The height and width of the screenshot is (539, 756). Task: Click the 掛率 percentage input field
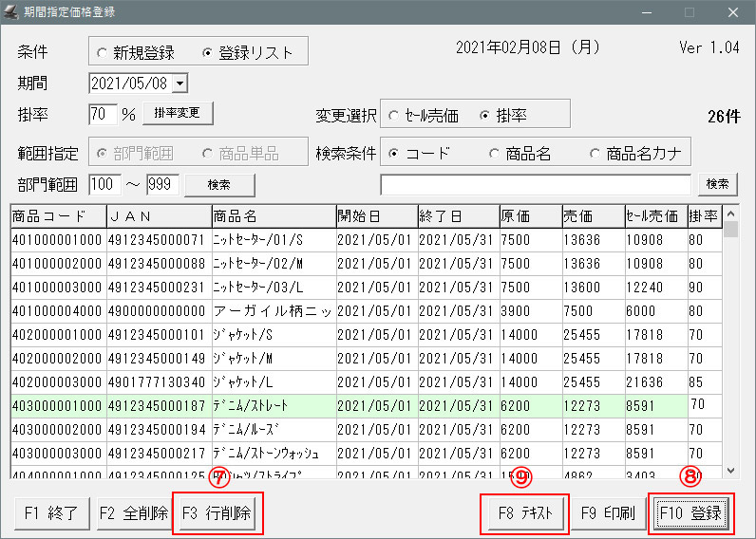pos(103,115)
